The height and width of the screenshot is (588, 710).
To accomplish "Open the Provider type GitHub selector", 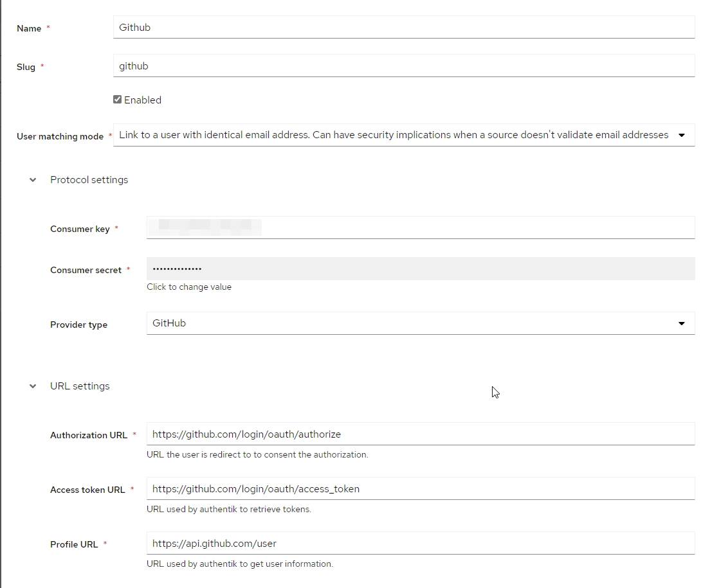I will pyautogui.click(x=412, y=323).
